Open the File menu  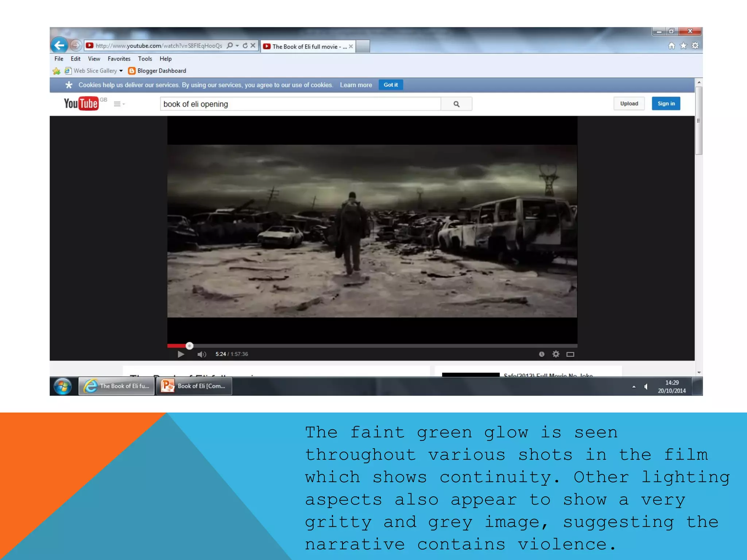pyautogui.click(x=59, y=59)
